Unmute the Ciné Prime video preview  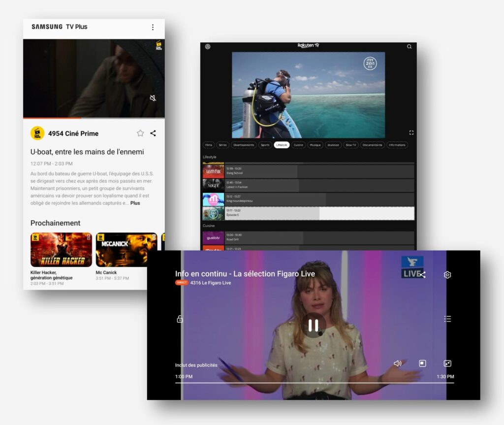[x=153, y=98]
